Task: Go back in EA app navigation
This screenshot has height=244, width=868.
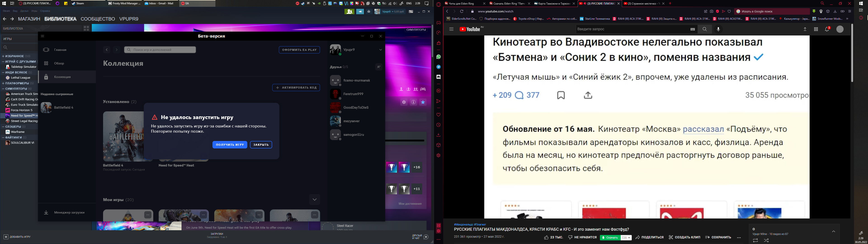Action: [x=107, y=50]
